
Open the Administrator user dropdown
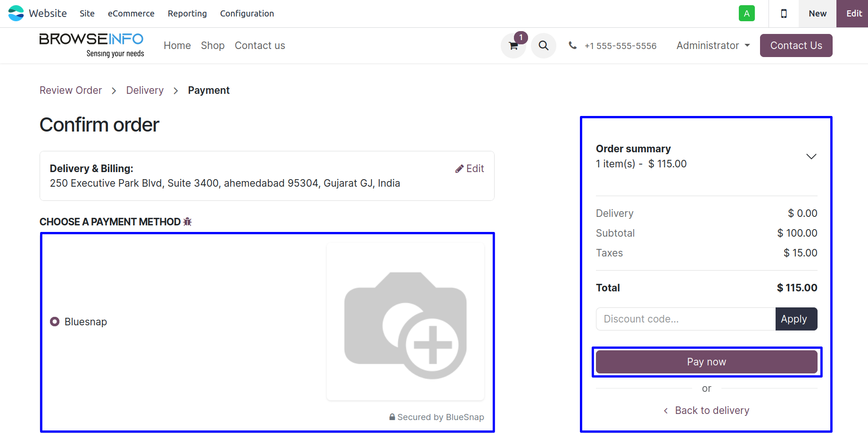tap(713, 46)
